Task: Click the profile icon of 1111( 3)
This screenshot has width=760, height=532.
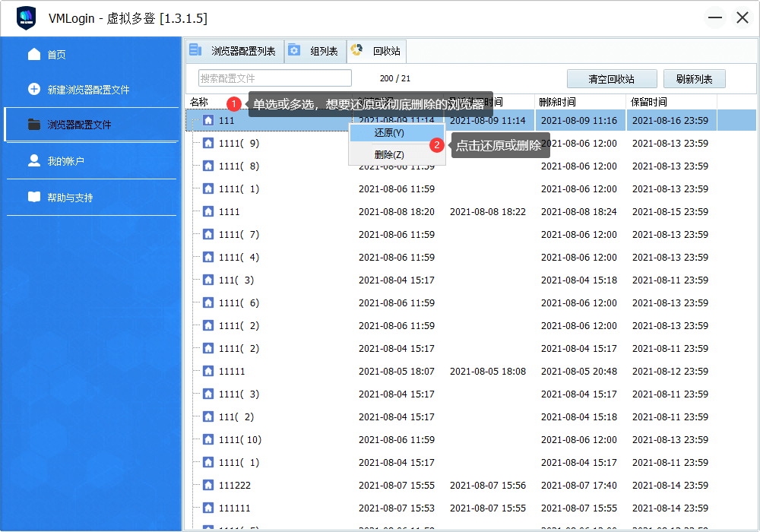Action: [x=208, y=394]
